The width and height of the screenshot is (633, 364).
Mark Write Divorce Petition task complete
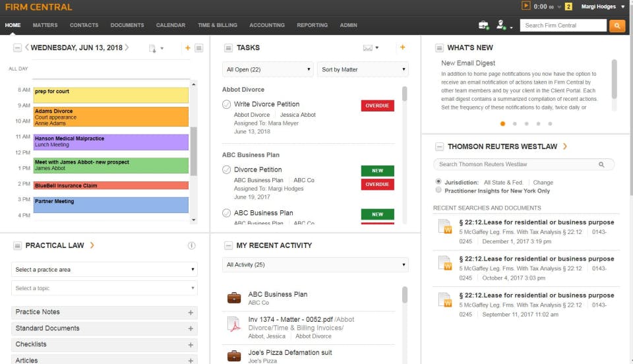(x=226, y=104)
